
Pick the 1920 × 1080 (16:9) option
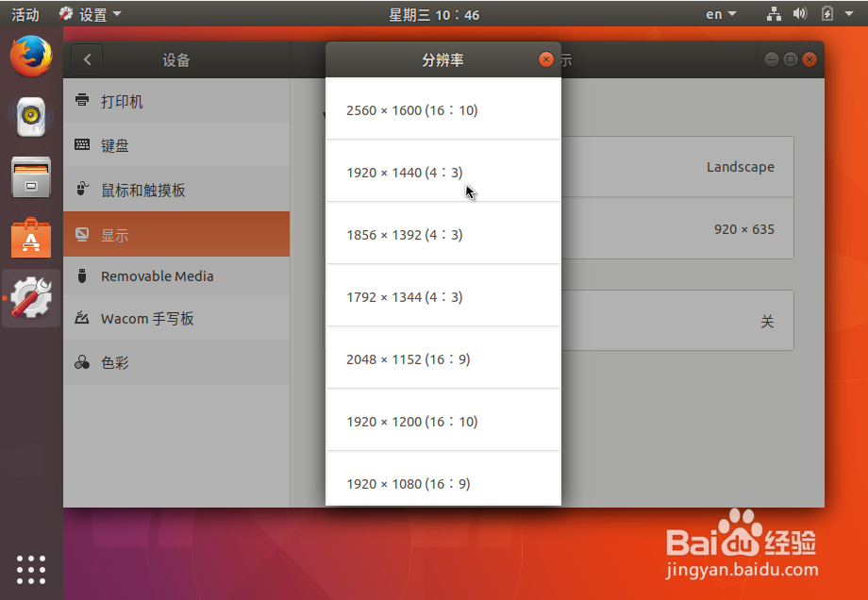pos(409,483)
